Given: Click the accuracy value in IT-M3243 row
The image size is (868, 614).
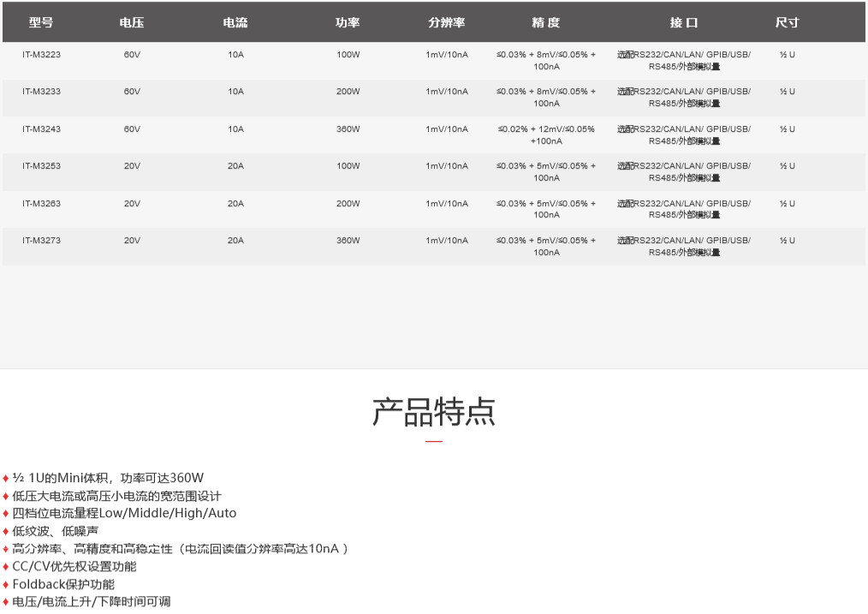Looking at the screenshot, I should 546,135.
